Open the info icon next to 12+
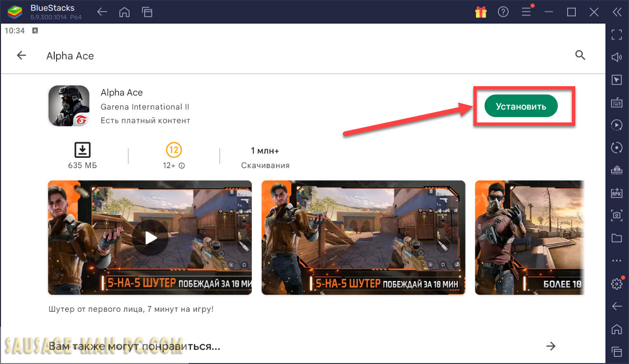629x364 pixels. coord(182,166)
